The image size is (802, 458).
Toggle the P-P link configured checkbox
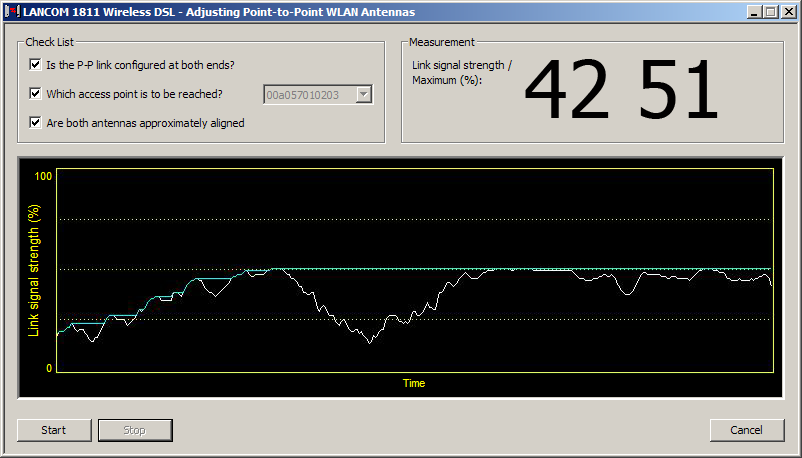point(36,65)
